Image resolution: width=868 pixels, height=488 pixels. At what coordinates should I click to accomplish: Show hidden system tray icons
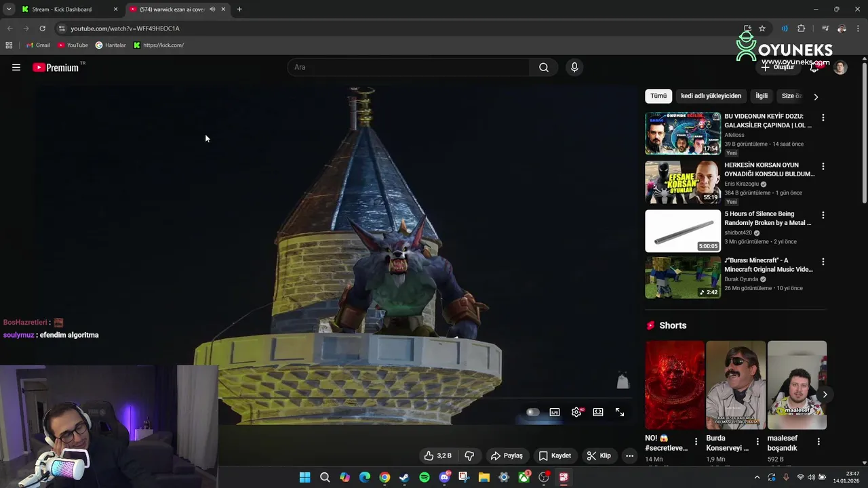click(757, 477)
